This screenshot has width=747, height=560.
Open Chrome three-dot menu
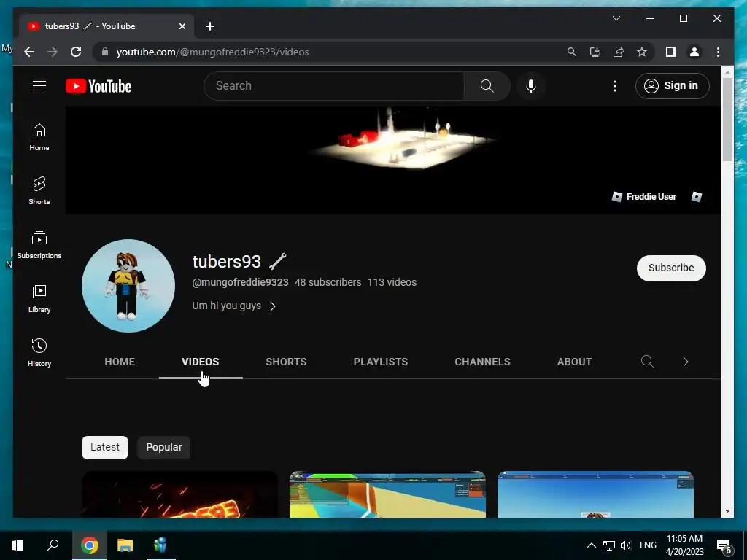click(x=718, y=52)
